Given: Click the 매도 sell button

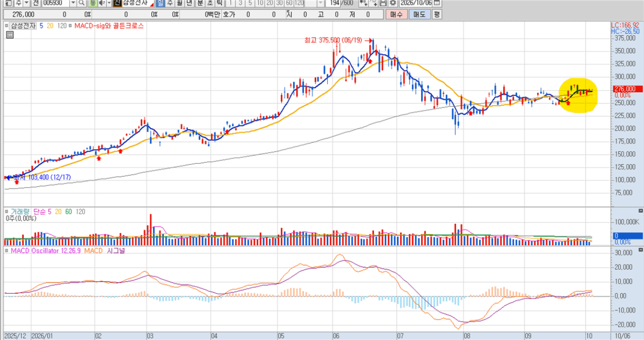Looking at the screenshot, I should (420, 15).
